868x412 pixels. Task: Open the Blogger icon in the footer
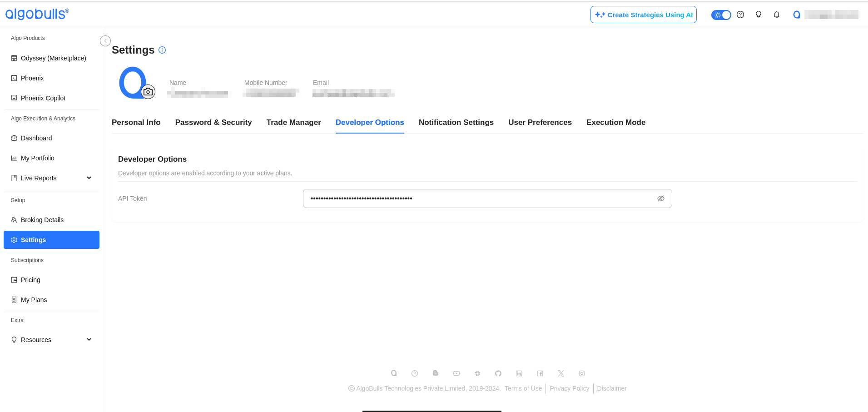pyautogui.click(x=436, y=373)
